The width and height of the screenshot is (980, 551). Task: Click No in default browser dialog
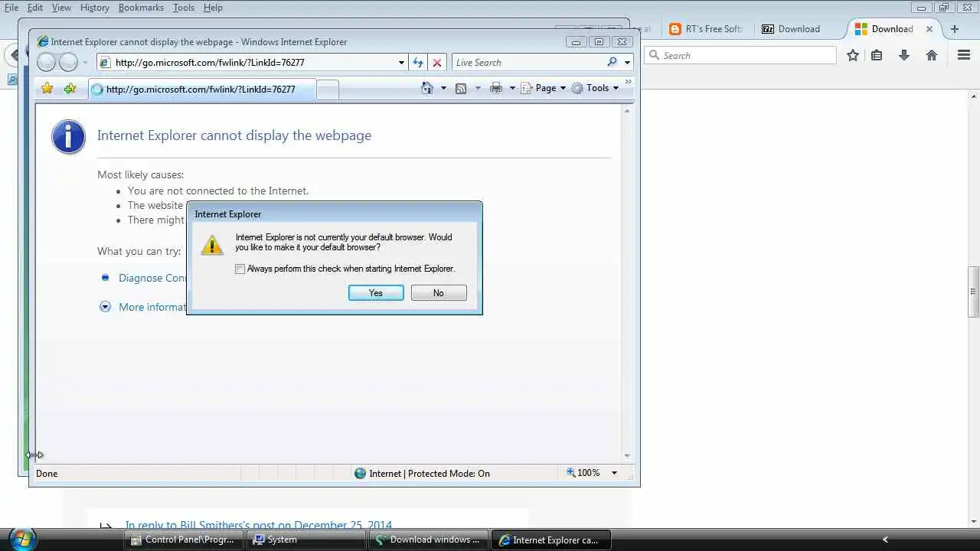[439, 293]
